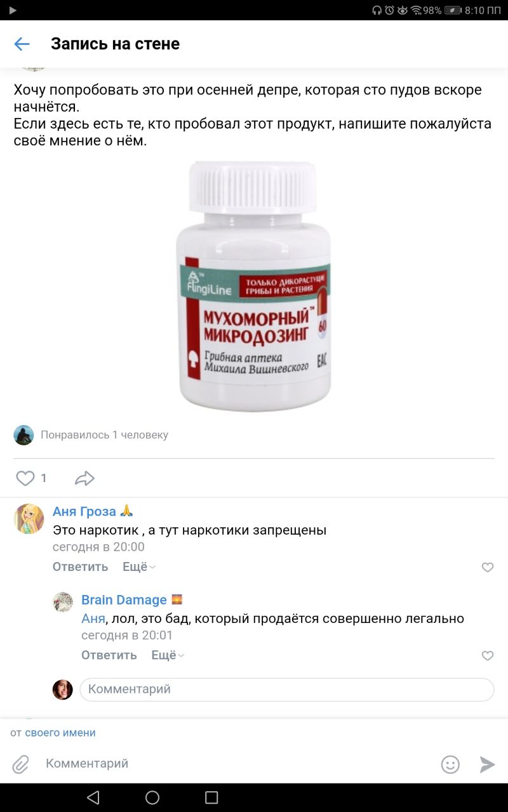Send the comment with the paper plane
Screen dimensions: 508x812
(487, 764)
